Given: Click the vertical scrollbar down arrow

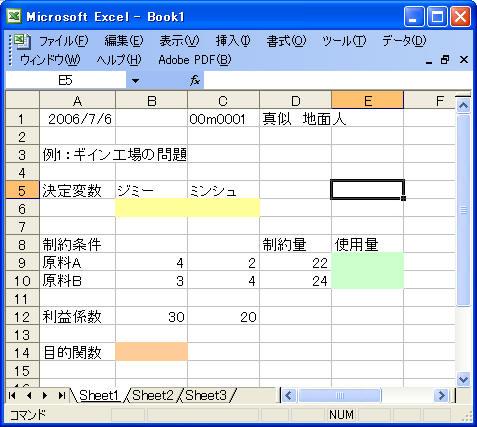Looking at the screenshot, I should tap(463, 379).
